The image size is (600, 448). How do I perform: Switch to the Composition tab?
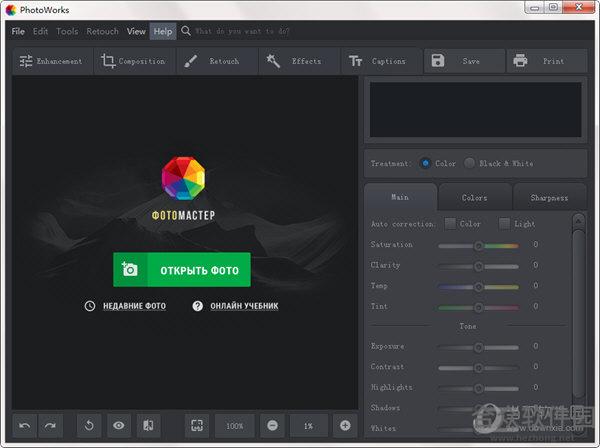click(x=134, y=61)
